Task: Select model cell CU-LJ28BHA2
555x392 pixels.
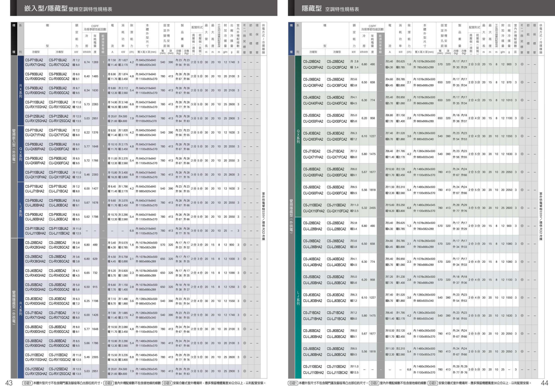Action: [x=313, y=229]
